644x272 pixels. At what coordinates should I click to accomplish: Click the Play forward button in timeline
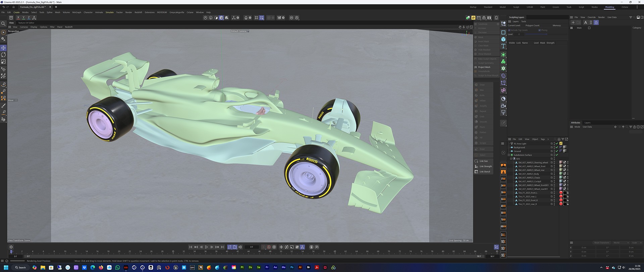(207, 247)
